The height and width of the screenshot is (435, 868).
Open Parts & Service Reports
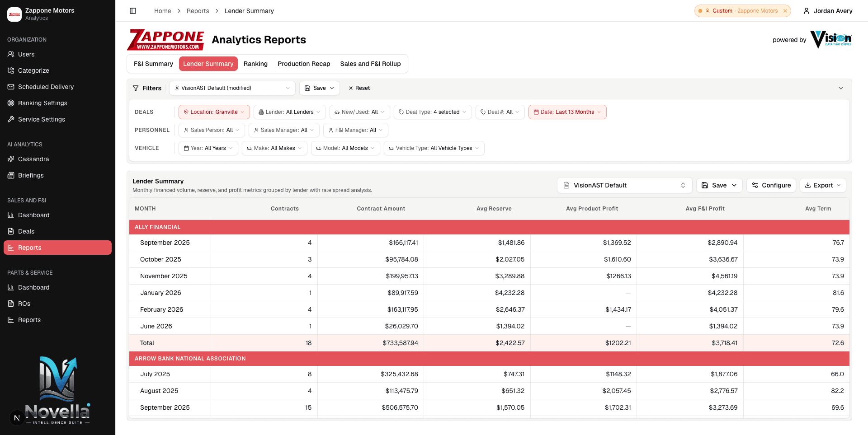(x=57, y=320)
